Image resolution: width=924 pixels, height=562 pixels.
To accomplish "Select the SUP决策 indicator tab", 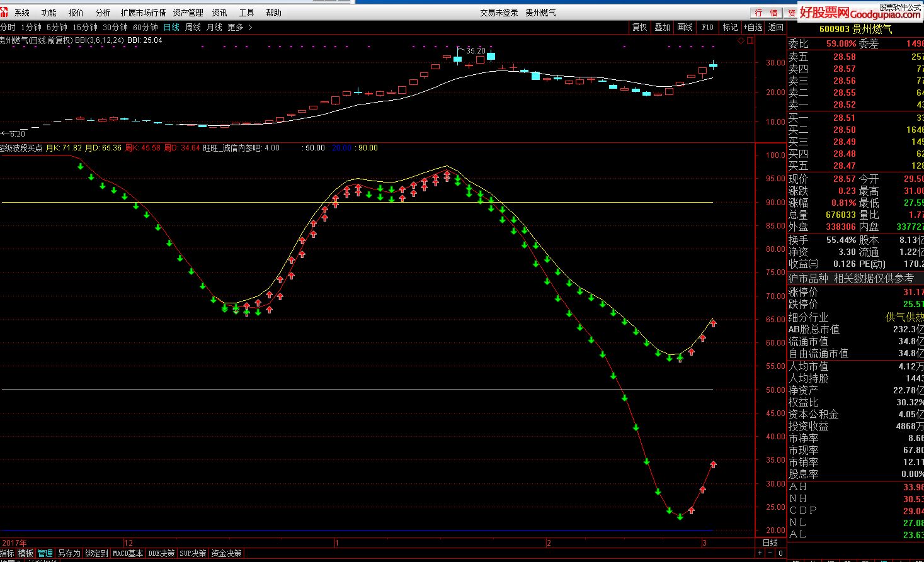I will click(193, 553).
